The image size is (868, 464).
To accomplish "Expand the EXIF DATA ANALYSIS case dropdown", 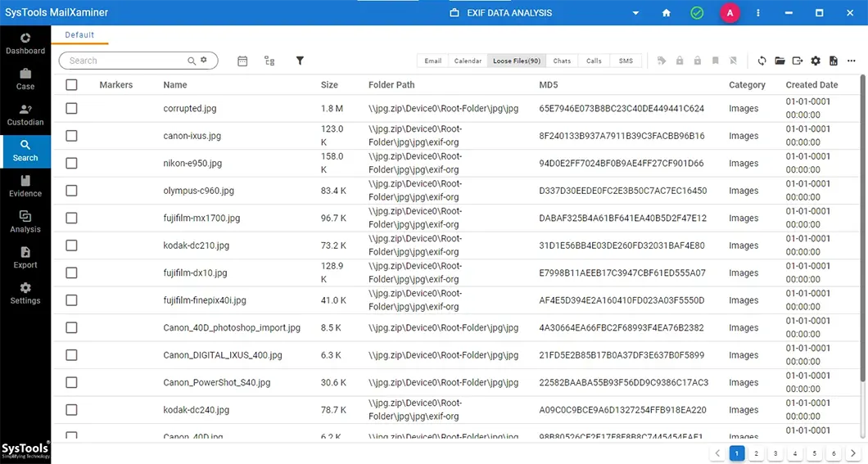I will tap(635, 13).
